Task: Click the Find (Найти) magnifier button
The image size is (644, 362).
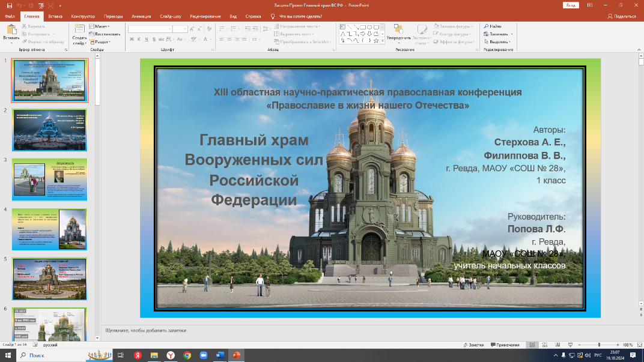Action: click(493, 26)
